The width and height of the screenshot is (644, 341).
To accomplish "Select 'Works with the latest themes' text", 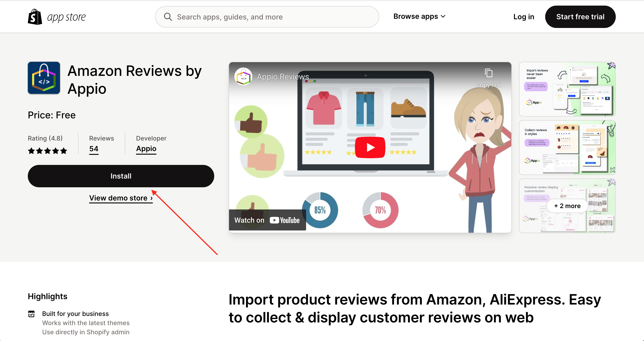I will [x=86, y=323].
